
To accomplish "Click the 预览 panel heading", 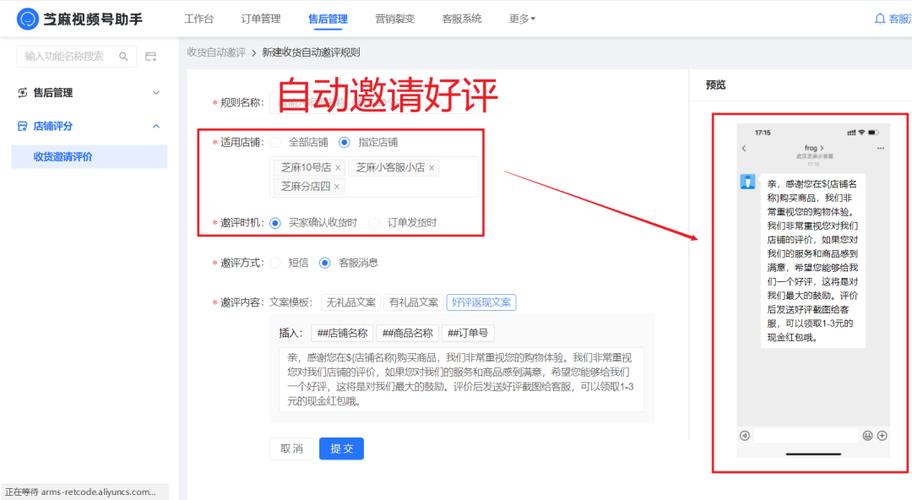I will [716, 85].
